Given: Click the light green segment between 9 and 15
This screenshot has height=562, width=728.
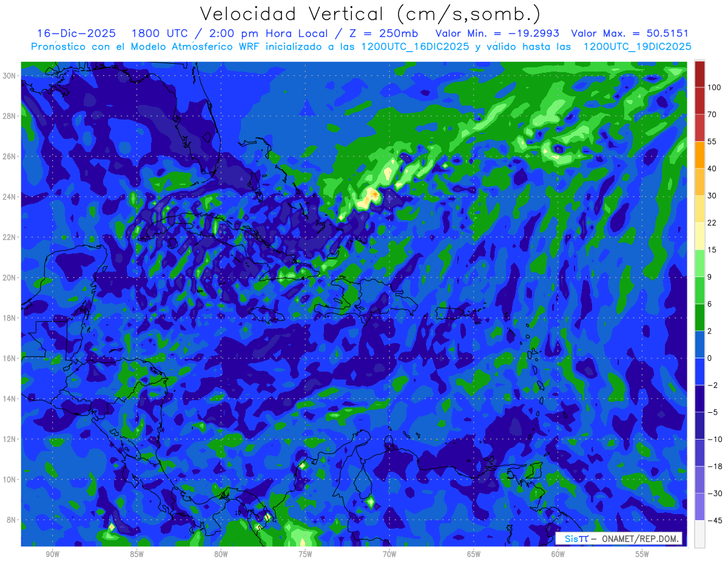Looking at the screenshot, I should [x=699, y=263].
